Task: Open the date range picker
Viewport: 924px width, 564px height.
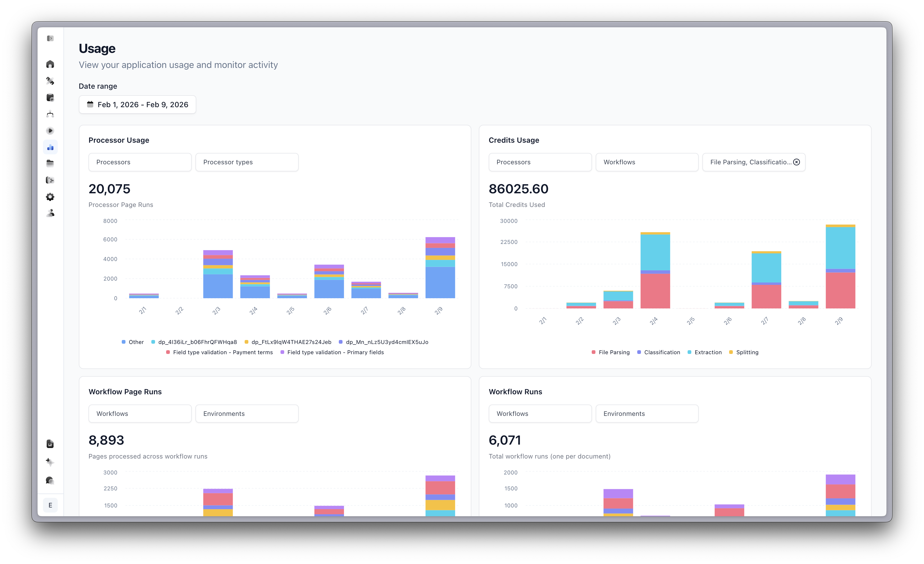Action: [x=137, y=105]
